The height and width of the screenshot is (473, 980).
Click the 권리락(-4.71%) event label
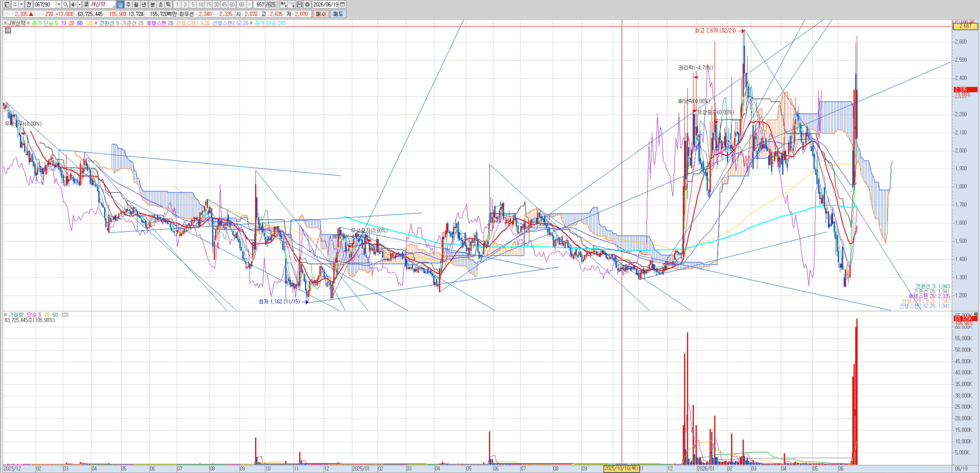pyautogui.click(x=695, y=68)
